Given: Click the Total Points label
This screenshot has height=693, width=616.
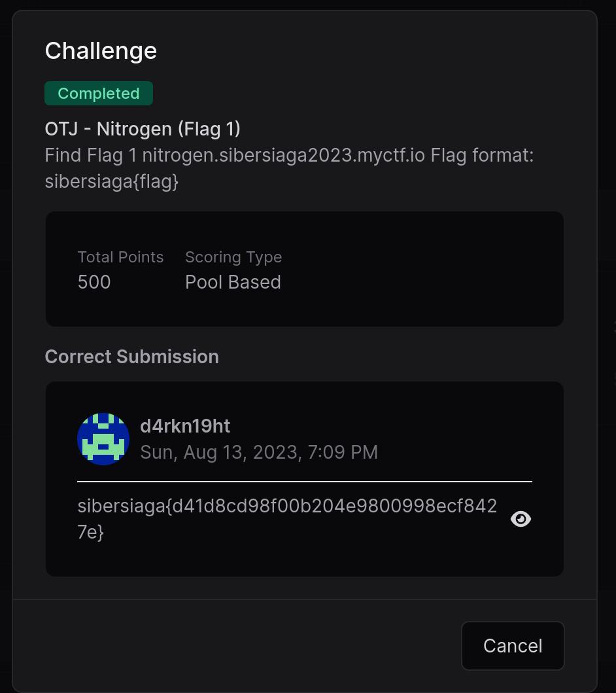Looking at the screenshot, I should tap(120, 257).
